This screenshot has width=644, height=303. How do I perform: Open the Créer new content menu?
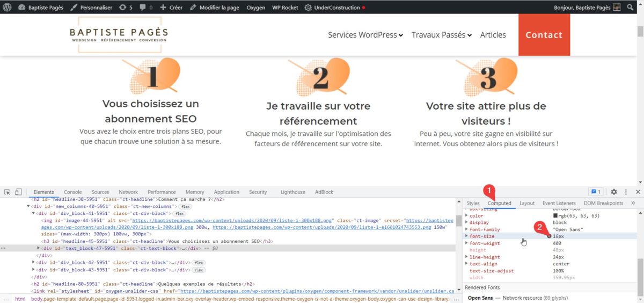coord(172,8)
